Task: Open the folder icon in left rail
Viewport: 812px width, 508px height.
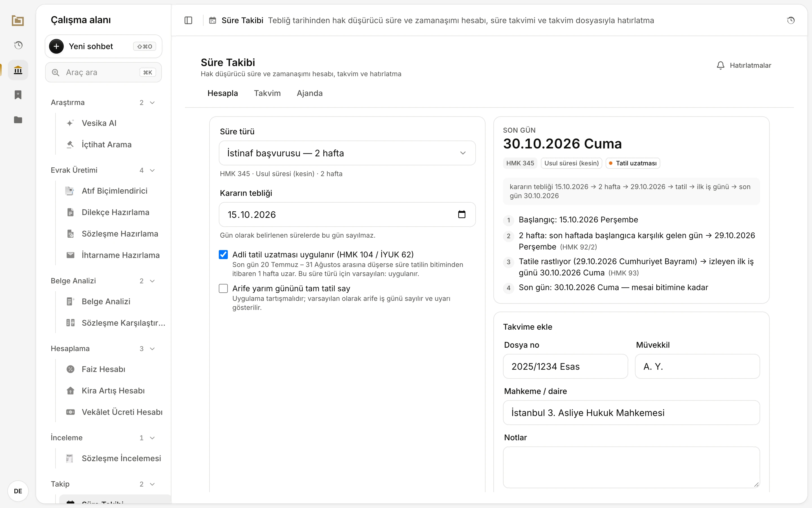Action: tap(18, 120)
